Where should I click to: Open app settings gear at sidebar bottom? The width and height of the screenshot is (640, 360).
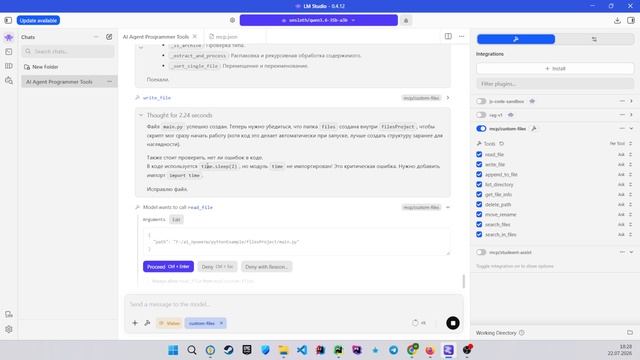point(9,329)
